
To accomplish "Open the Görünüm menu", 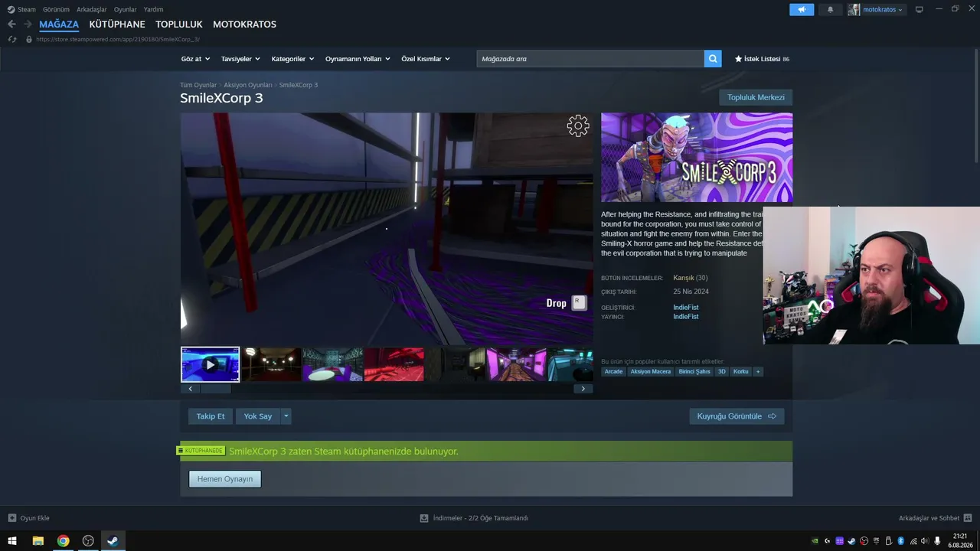I will pos(56,9).
